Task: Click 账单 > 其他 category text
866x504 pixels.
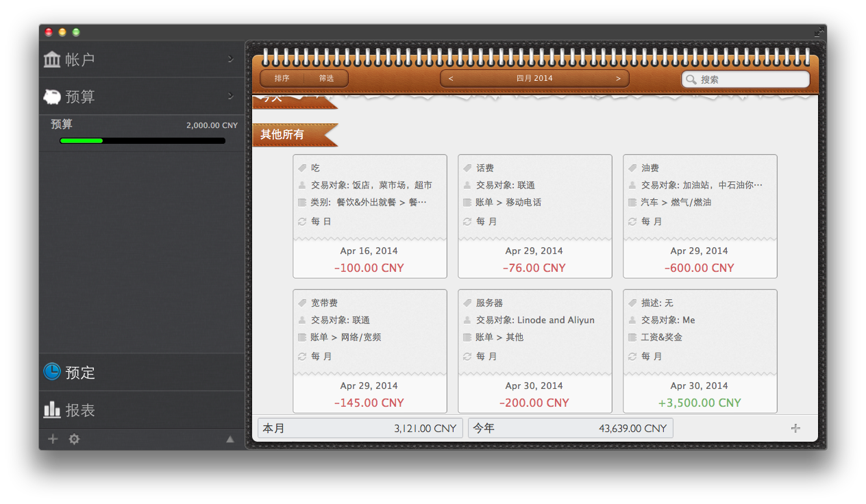Action: click(x=499, y=338)
